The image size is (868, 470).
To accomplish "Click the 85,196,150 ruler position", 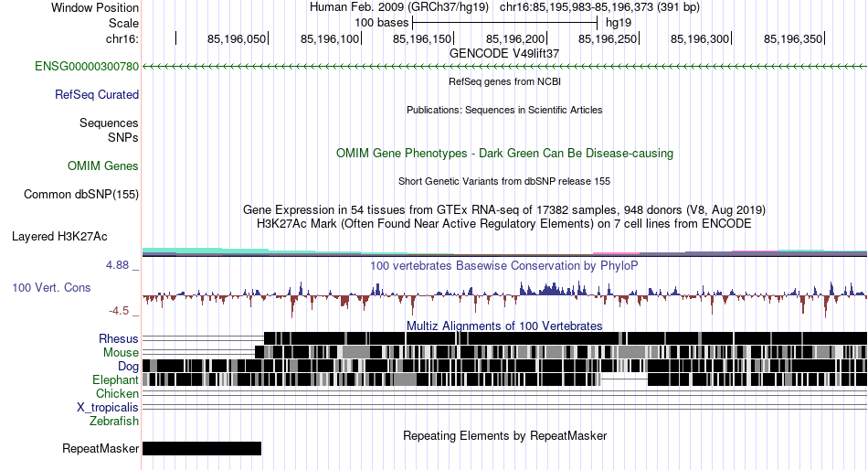I will (422, 38).
